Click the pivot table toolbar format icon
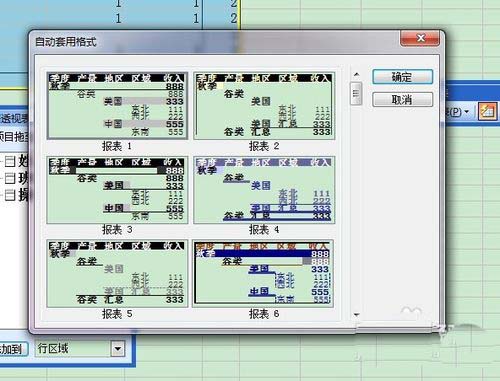 tap(488, 111)
